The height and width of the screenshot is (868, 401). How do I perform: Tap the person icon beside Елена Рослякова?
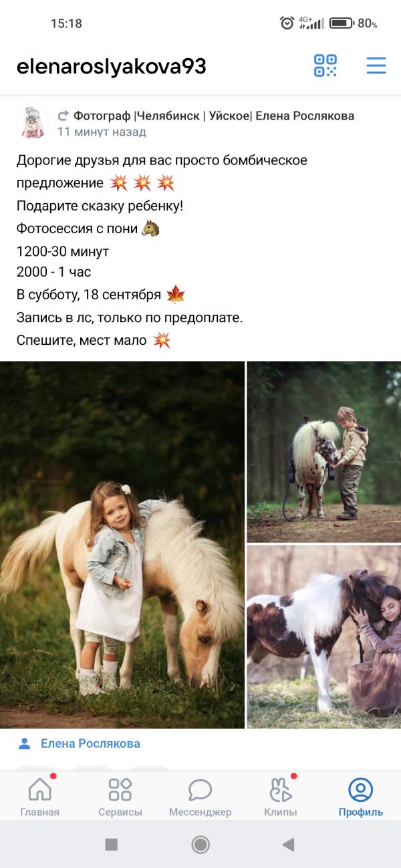pos(25,743)
